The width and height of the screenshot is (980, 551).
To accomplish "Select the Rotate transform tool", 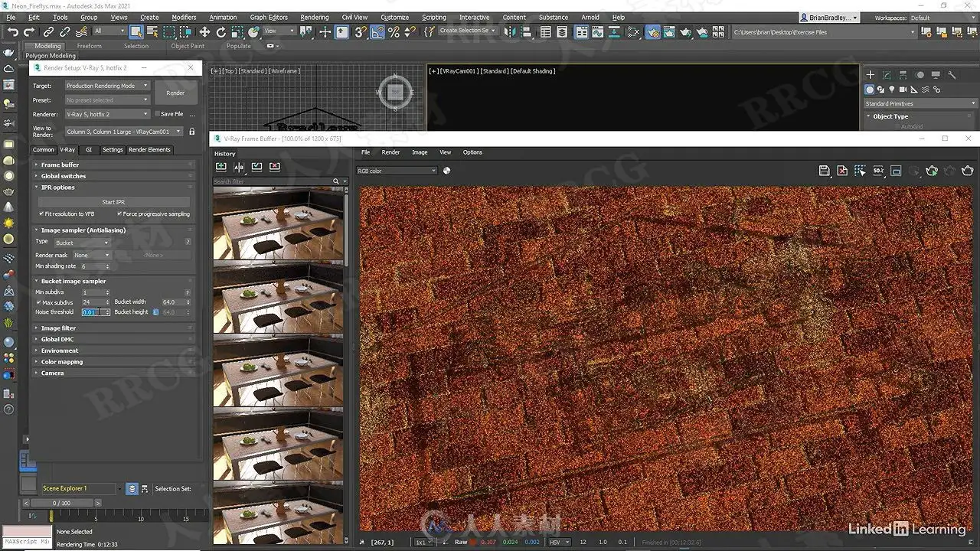I will coord(221,32).
